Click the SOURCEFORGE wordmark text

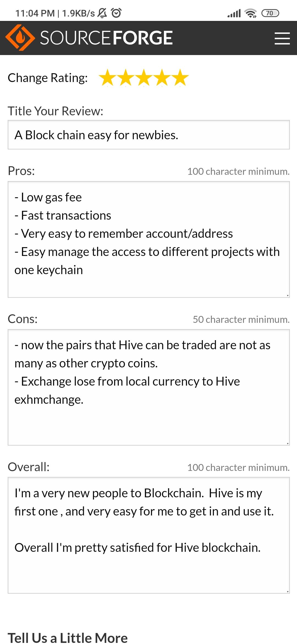[106, 38]
